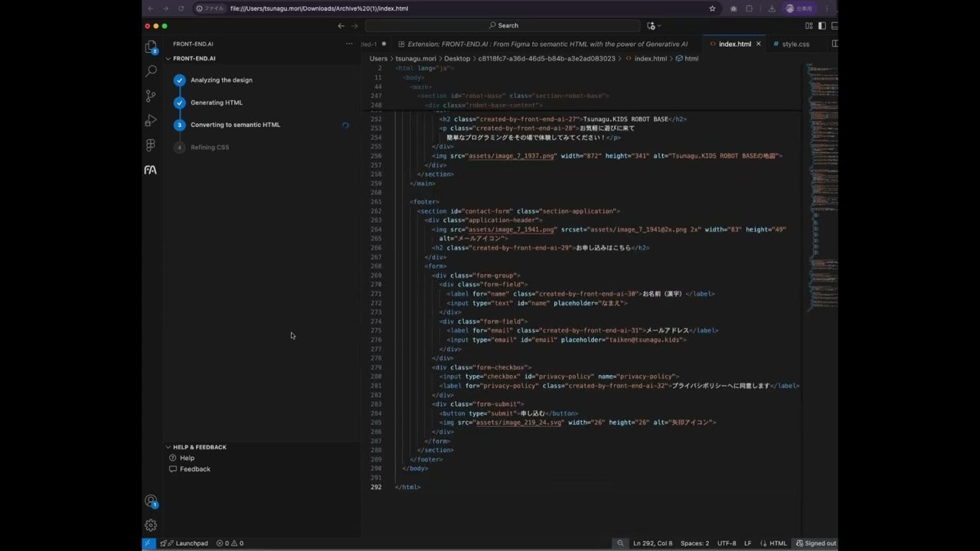Click the assets/image_219_24.svg path in code
Viewport: 980px width, 551px height.
tap(518, 422)
